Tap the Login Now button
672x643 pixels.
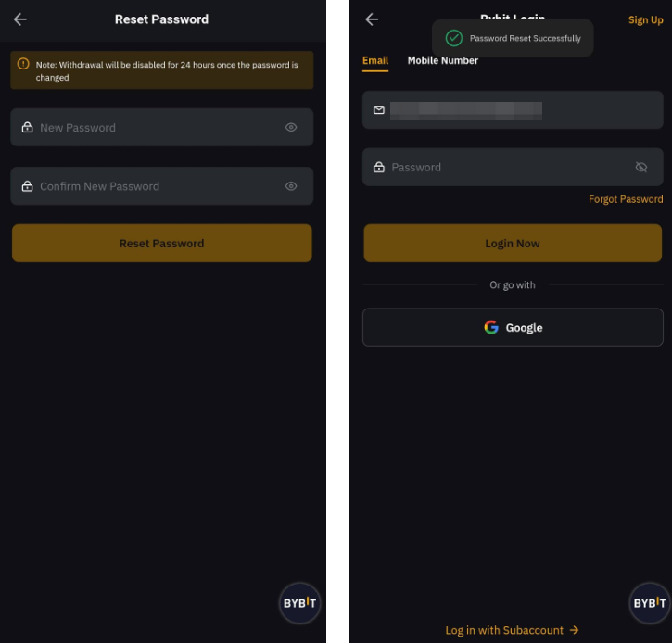point(513,243)
